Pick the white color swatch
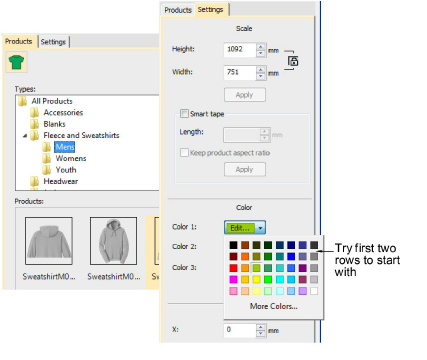Screen dimensions: 427x360 (x=314, y=291)
